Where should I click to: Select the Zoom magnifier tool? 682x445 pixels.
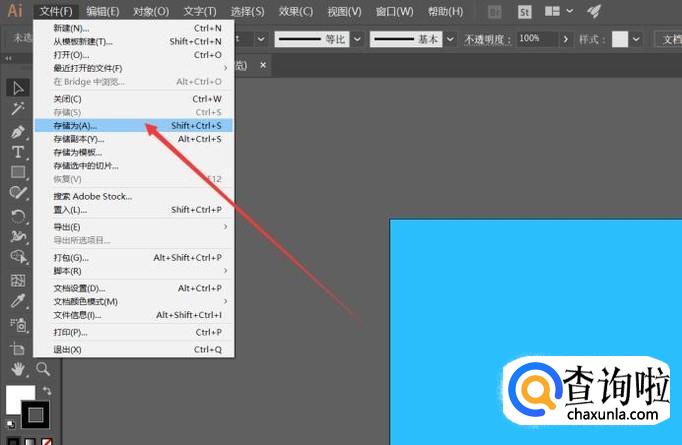43,369
